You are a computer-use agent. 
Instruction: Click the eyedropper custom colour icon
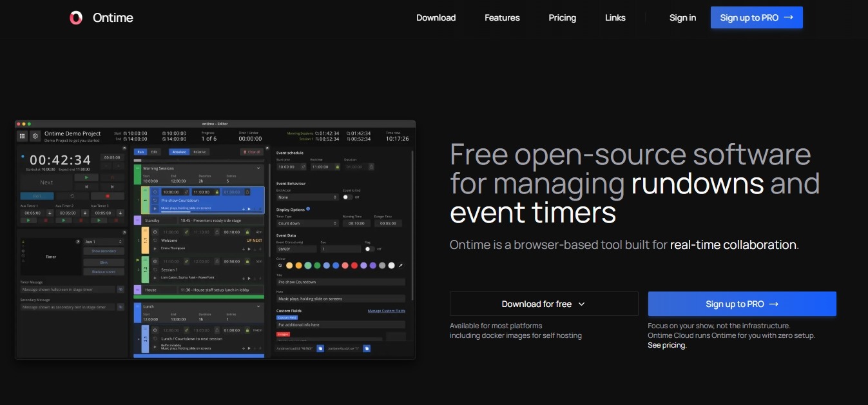[x=401, y=265]
